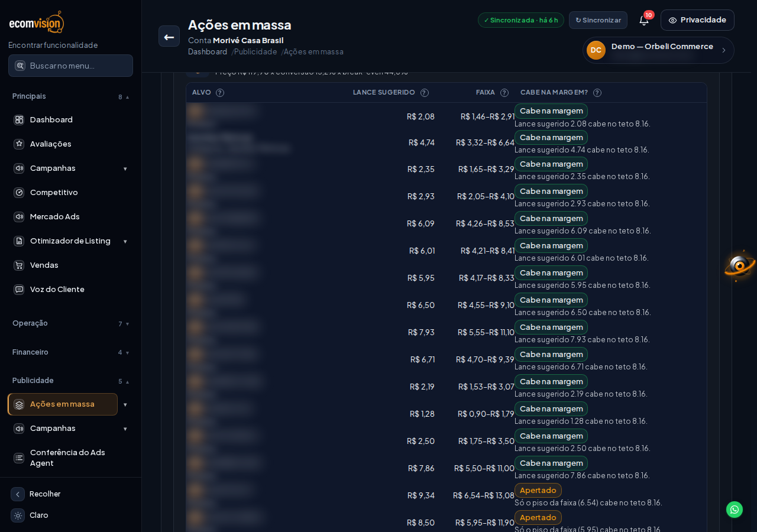Viewport: 757px width, 532px height.
Task: Collapse the Principais section
Action: click(70, 96)
